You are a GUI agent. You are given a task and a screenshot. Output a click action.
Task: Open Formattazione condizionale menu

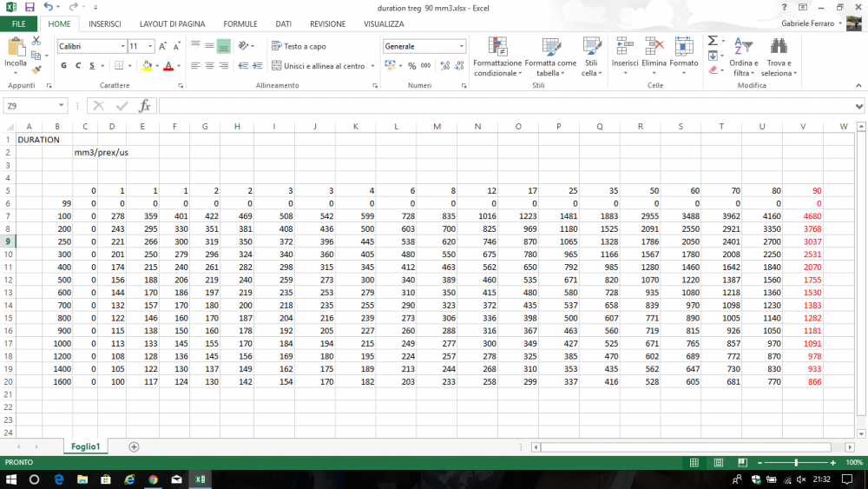point(497,56)
